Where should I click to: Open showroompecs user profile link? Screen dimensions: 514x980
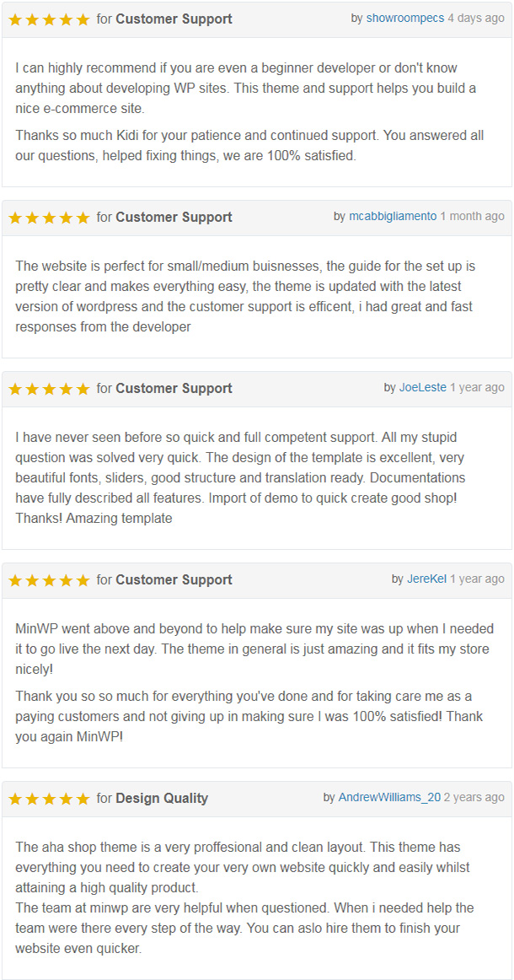tap(405, 18)
